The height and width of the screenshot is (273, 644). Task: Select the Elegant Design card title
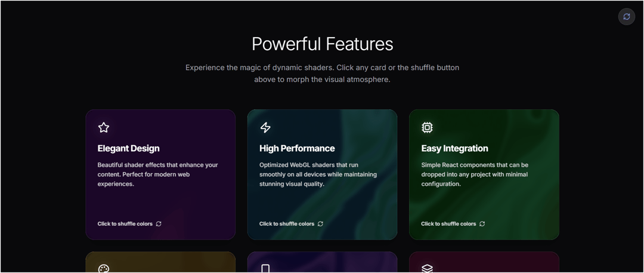point(129,148)
